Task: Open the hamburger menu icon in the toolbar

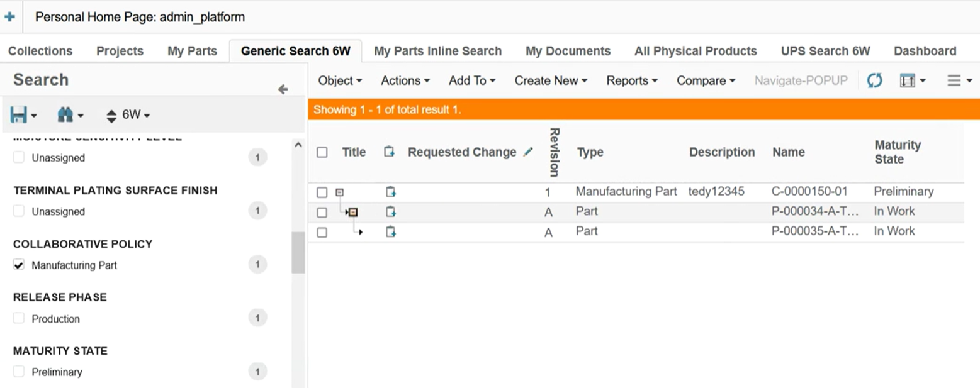Action: click(954, 80)
